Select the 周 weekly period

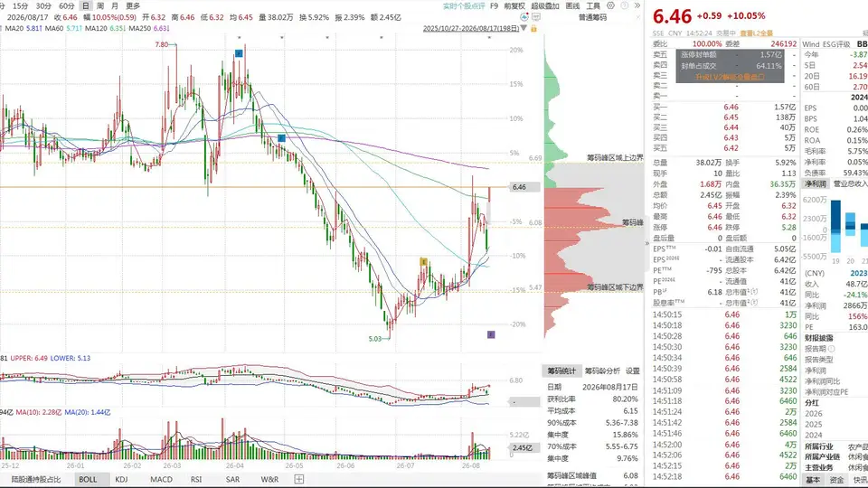coord(100,5)
